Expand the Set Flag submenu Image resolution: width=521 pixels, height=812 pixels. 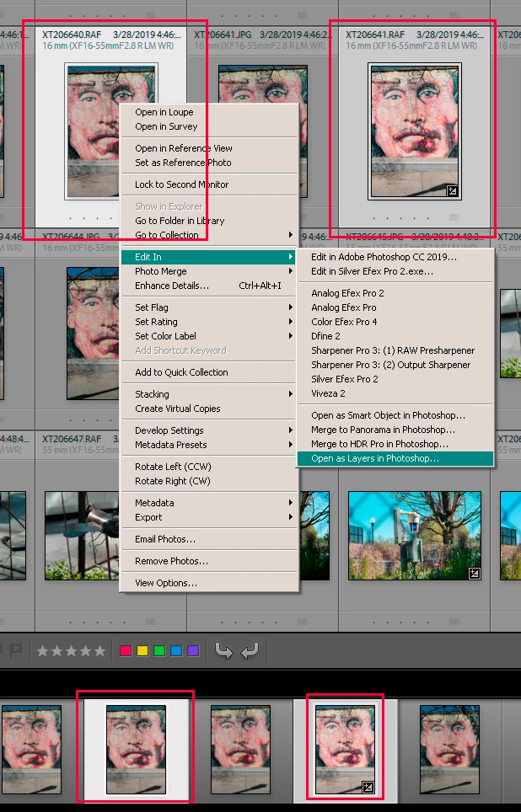click(209, 307)
